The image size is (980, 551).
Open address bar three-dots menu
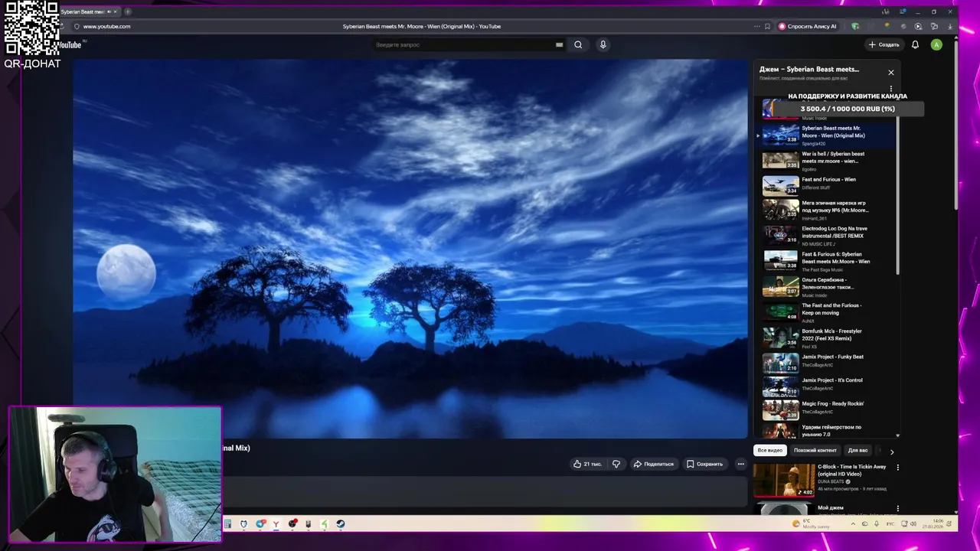(x=756, y=26)
